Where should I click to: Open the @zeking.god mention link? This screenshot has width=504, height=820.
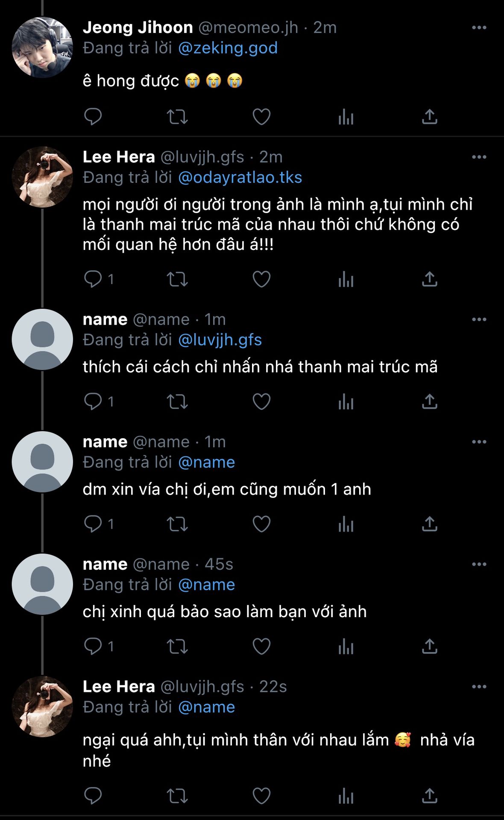tap(228, 48)
